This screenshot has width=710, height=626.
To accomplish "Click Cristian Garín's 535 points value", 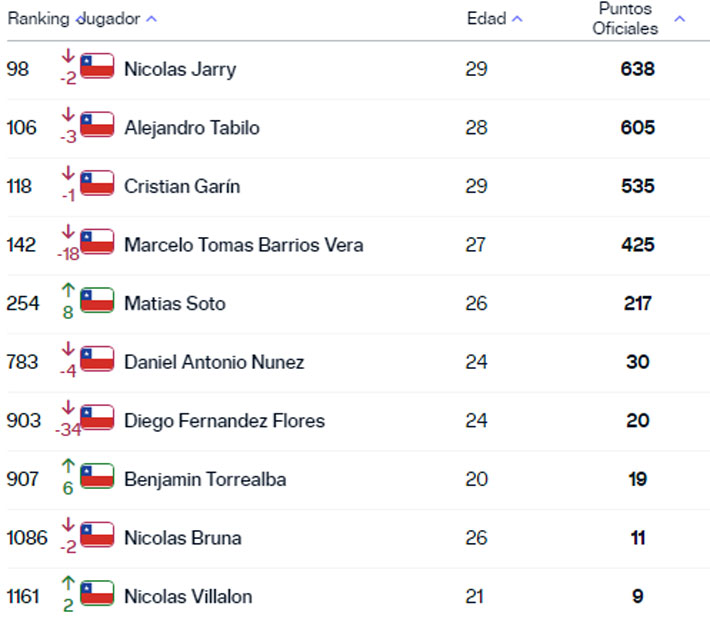I will 638,187.
